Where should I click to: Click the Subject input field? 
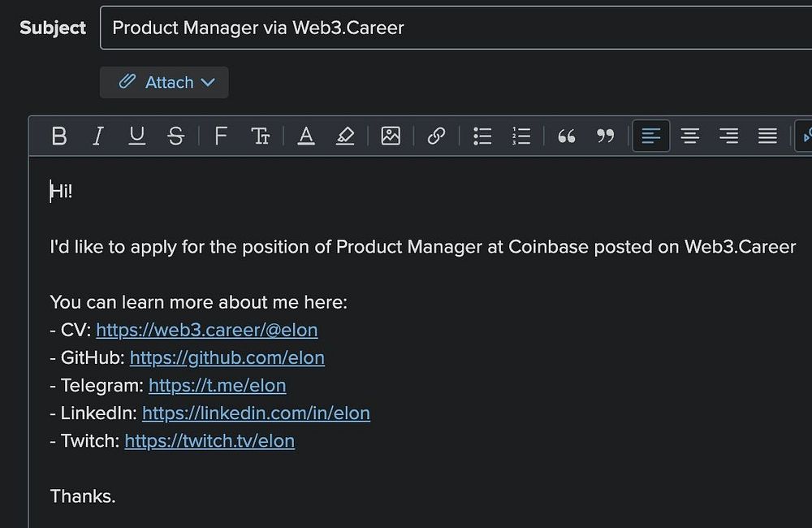tap(455, 28)
